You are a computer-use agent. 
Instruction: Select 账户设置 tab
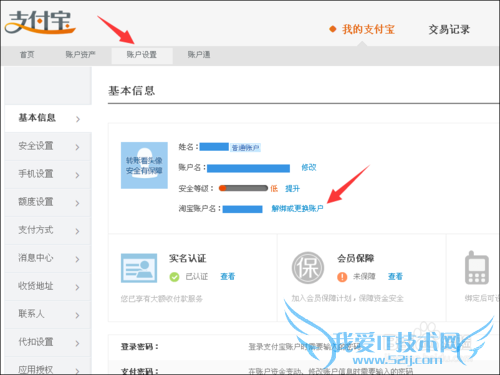pyautogui.click(x=142, y=55)
